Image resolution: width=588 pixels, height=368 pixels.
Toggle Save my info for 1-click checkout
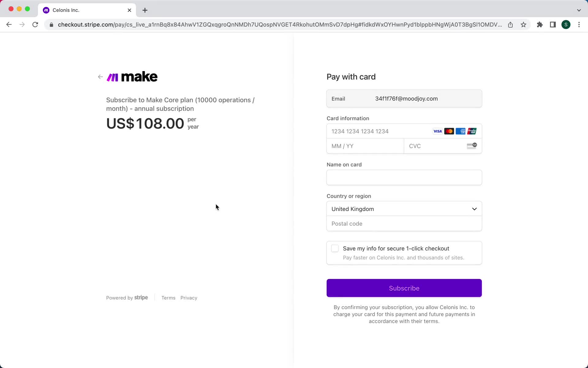click(334, 248)
